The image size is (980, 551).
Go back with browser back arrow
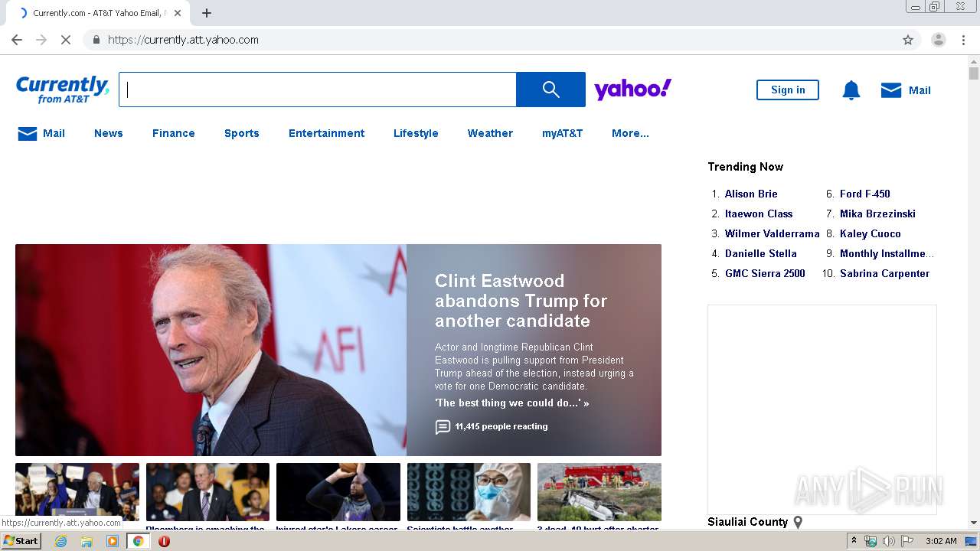(x=17, y=40)
